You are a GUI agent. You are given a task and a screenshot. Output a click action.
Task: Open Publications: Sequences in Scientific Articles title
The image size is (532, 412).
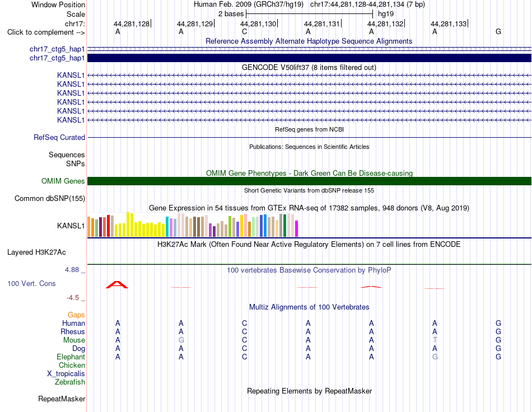tap(309, 147)
